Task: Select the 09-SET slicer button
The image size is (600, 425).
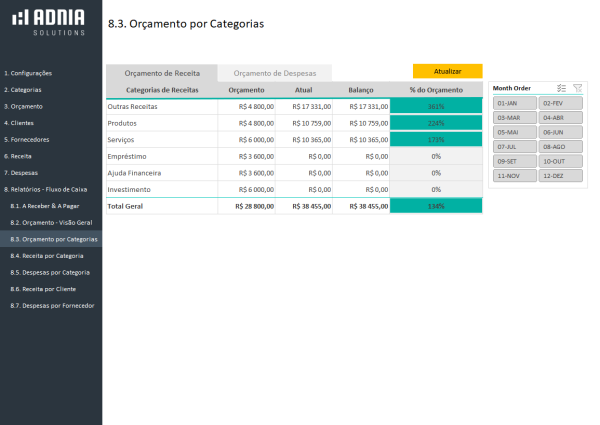Action: (514, 161)
